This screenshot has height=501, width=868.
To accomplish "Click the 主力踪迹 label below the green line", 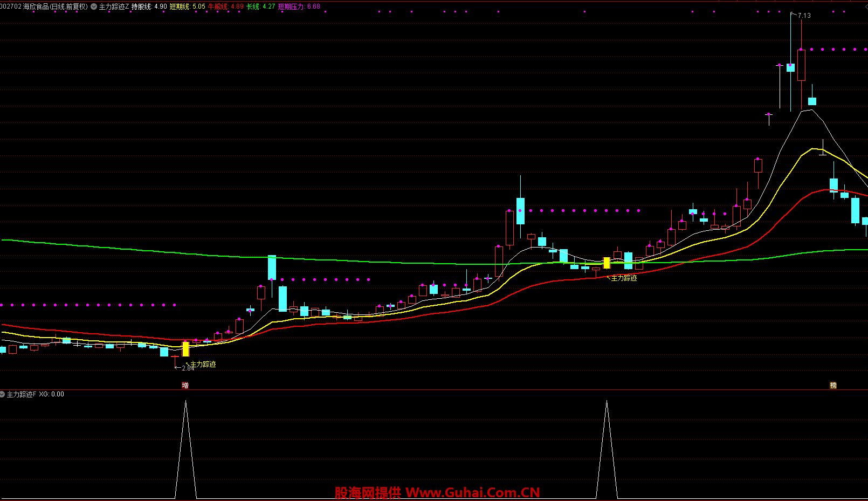I will coord(624,278).
